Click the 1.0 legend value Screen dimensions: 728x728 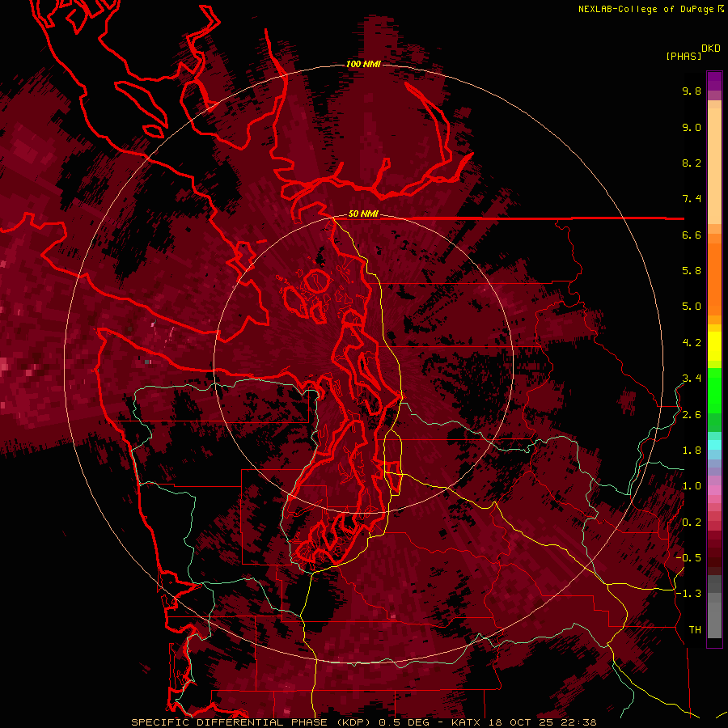[692, 486]
